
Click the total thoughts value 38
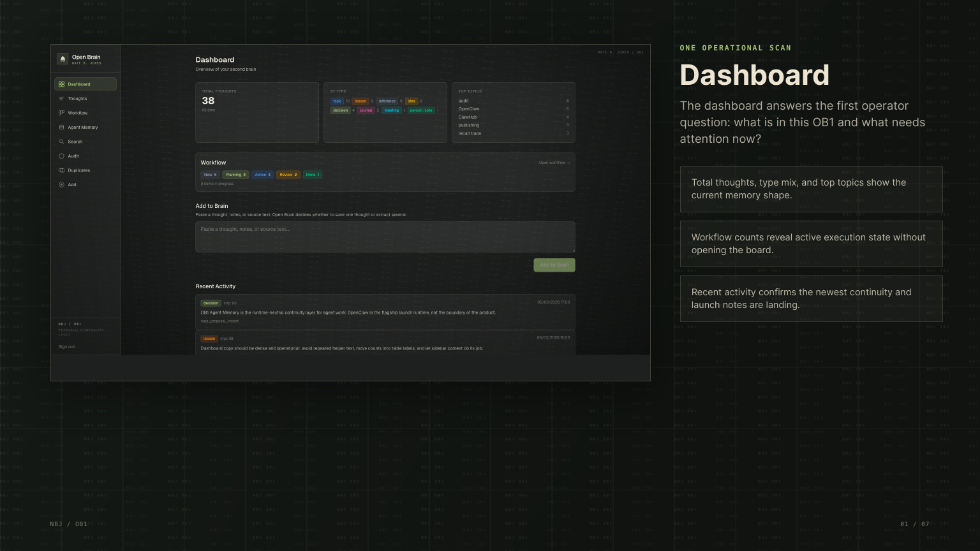(x=209, y=101)
